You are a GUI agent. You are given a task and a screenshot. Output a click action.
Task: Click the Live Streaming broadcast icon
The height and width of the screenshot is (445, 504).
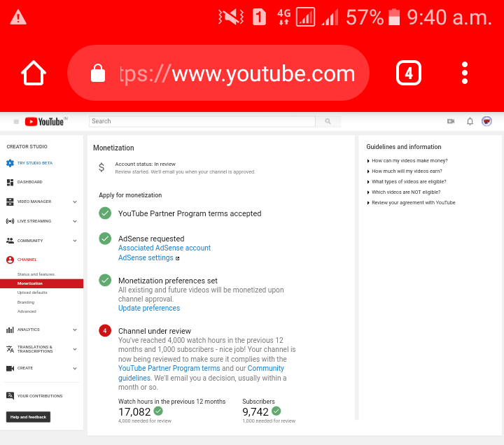10,221
